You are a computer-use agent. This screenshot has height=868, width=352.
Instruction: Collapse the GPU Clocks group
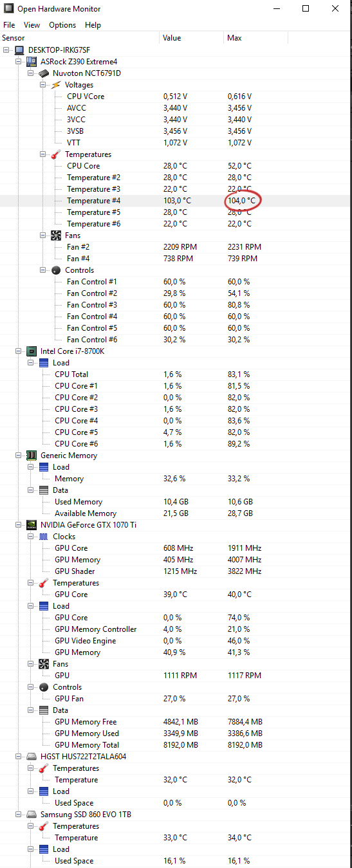tap(31, 537)
